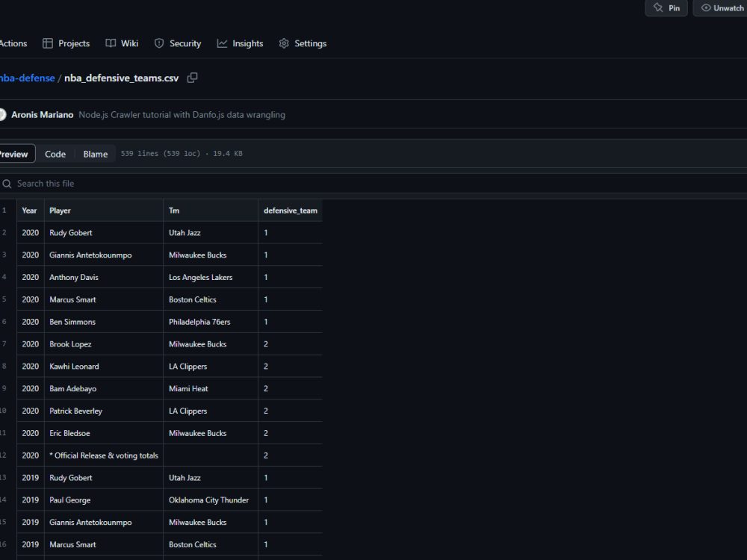The width and height of the screenshot is (747, 560).
Task: Select the Philadelphia 76ers cell
Action: pos(211,322)
